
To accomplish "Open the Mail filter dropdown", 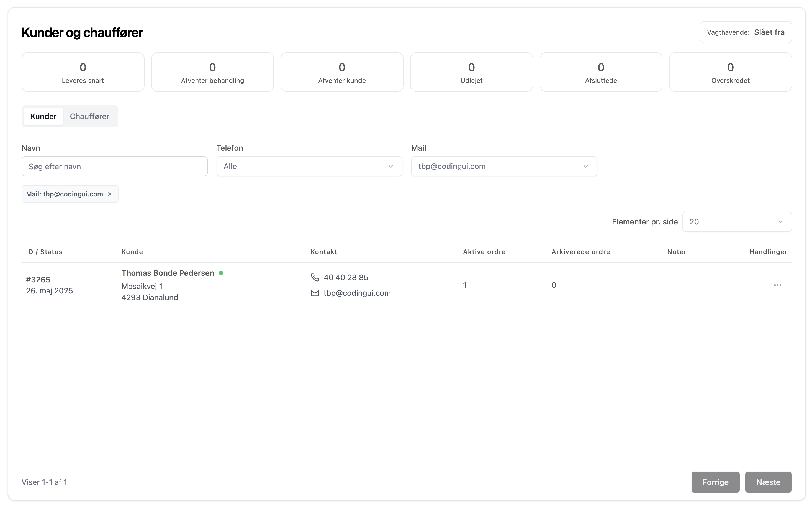I will (504, 166).
